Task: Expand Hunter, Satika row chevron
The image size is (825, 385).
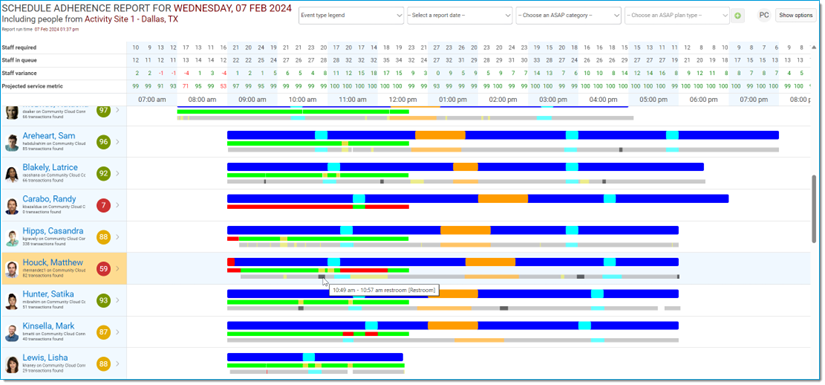Action: 117,300
